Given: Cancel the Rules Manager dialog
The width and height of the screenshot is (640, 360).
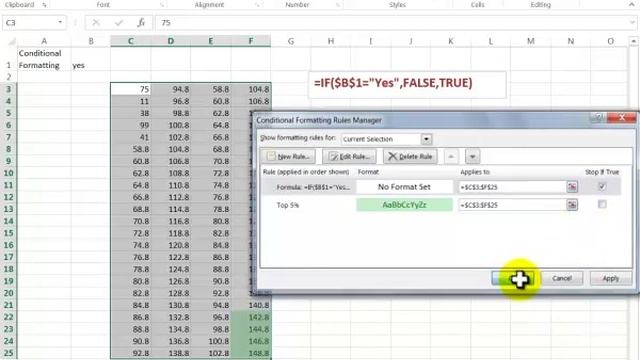Looking at the screenshot, I should [x=562, y=278].
